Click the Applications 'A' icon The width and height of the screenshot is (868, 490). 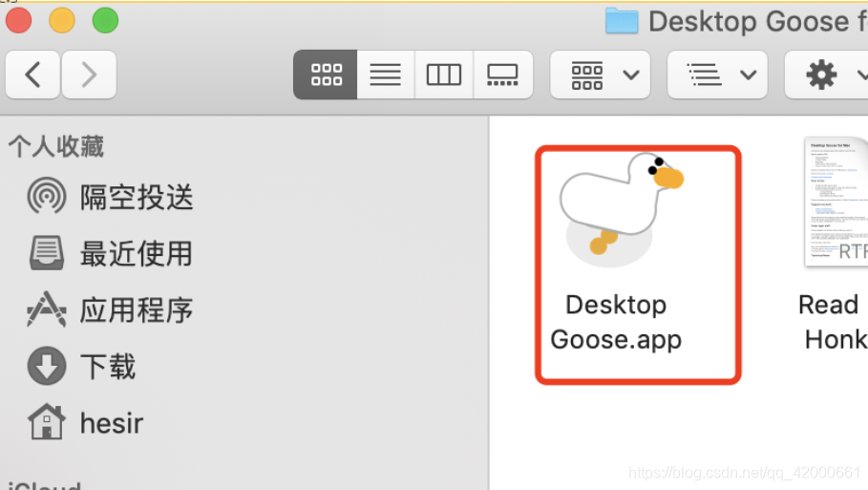click(47, 309)
